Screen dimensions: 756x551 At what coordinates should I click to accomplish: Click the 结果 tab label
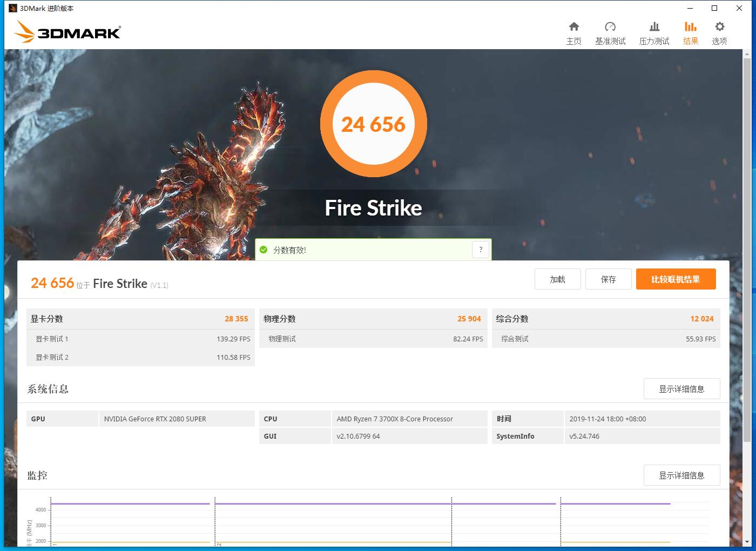pyautogui.click(x=691, y=41)
